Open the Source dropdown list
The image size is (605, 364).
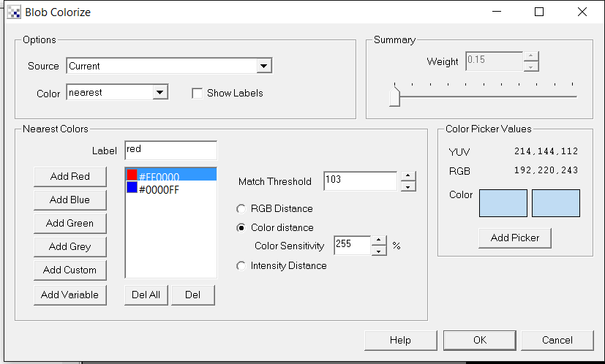click(x=263, y=66)
